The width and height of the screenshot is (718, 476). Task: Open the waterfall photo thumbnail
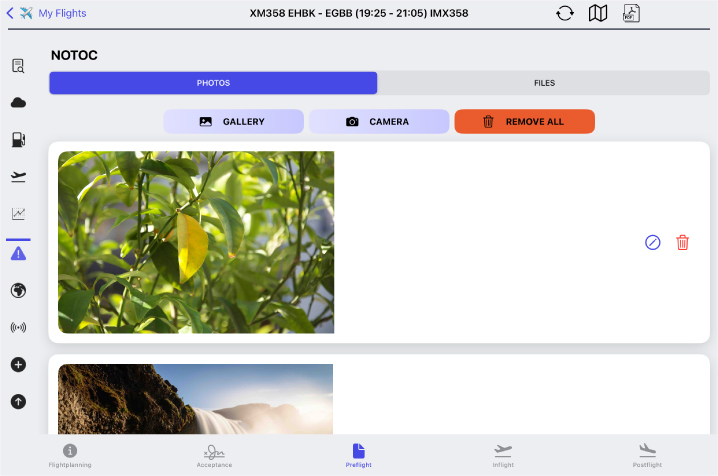coord(196,399)
